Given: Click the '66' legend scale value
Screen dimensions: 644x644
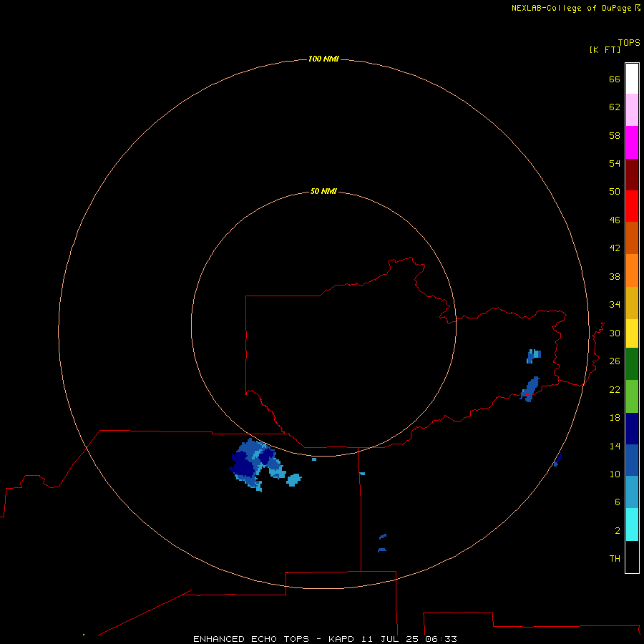Looking at the screenshot, I should point(615,79).
